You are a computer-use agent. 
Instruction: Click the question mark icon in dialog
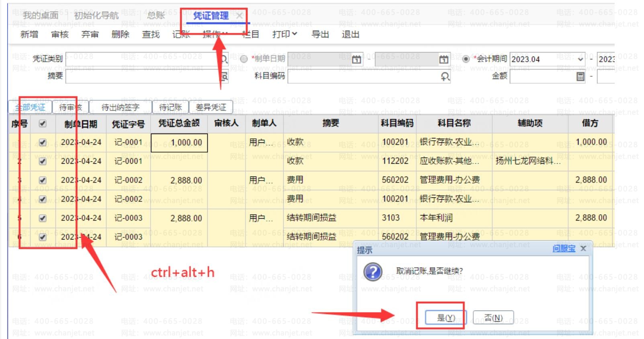click(x=372, y=272)
